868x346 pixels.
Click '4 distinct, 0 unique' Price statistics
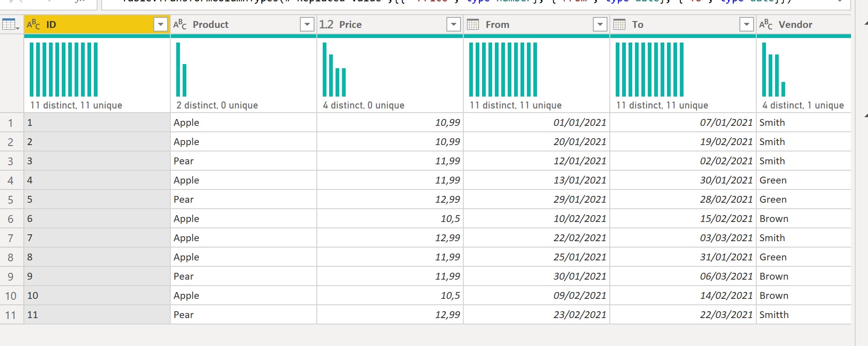(x=363, y=105)
